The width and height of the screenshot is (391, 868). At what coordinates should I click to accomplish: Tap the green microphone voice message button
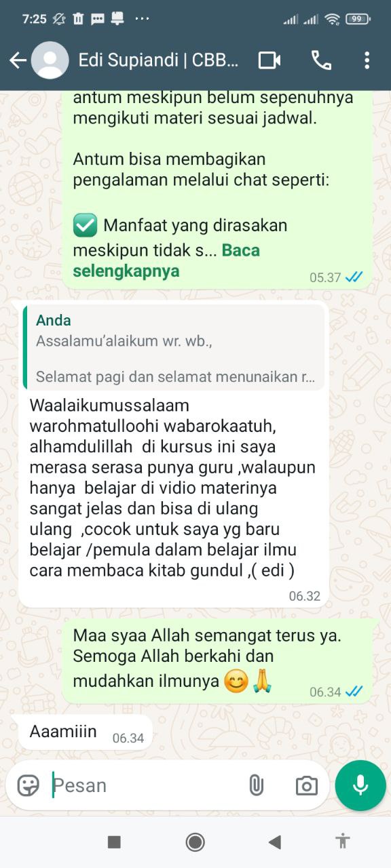(x=360, y=785)
